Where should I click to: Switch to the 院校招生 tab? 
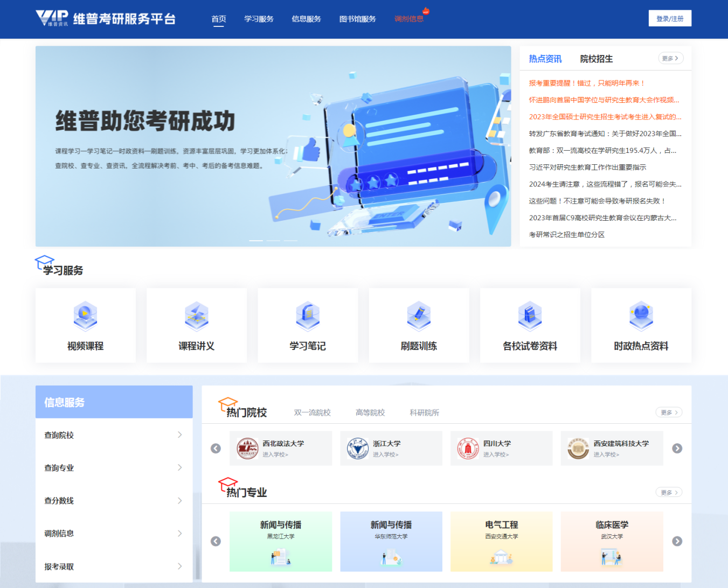596,59
